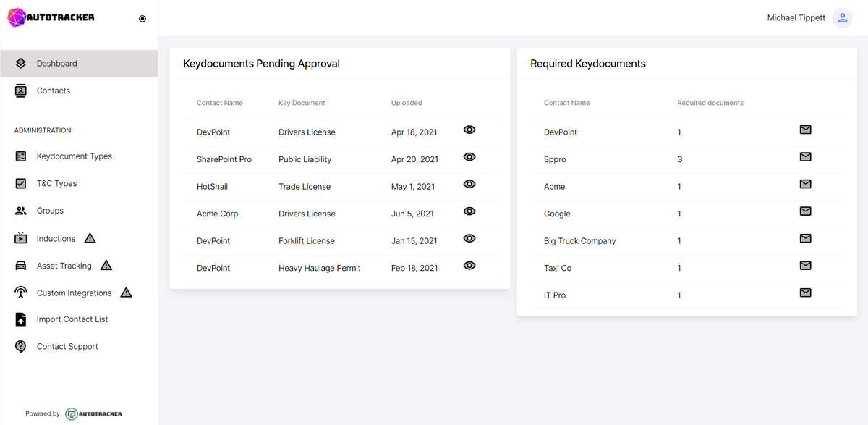868x425 pixels.
Task: Click the AutoTracker logo in the header
Action: pos(51,16)
